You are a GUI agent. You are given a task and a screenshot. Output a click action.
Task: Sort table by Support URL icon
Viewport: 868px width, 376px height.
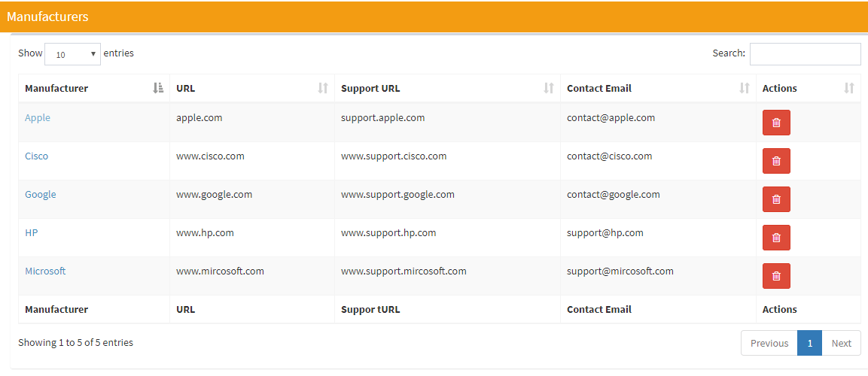549,88
